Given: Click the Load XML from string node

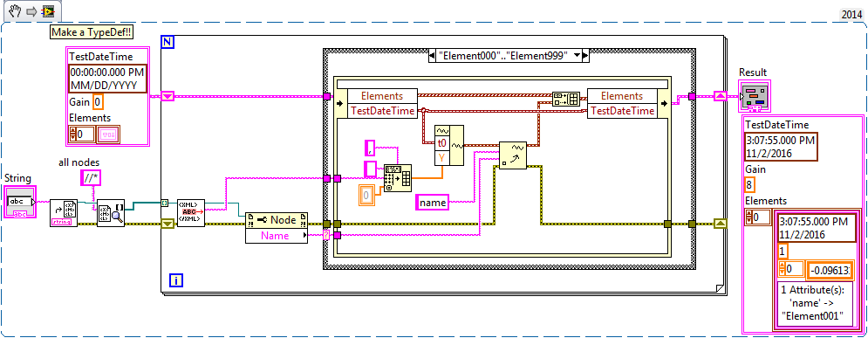Looking at the screenshot, I should (64, 213).
